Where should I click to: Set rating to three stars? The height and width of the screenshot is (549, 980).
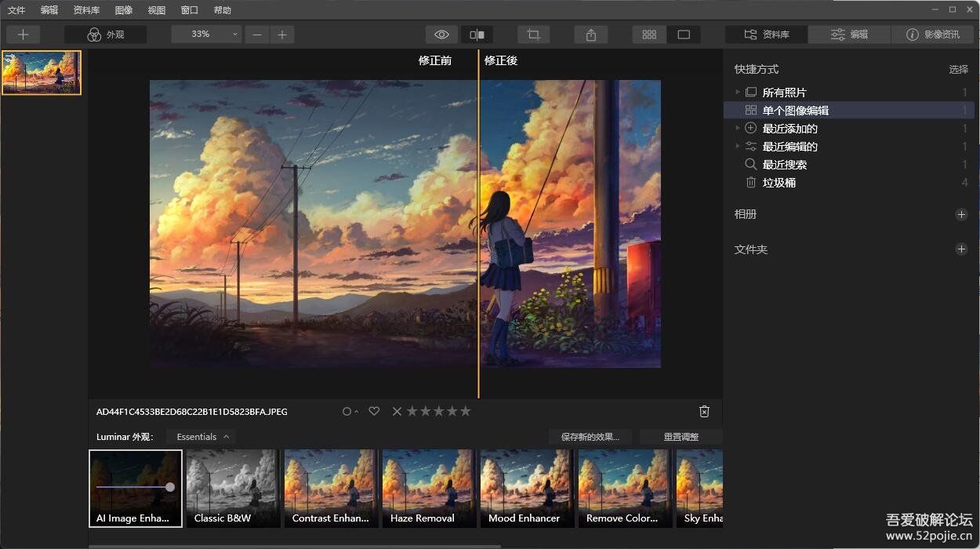[x=438, y=412]
